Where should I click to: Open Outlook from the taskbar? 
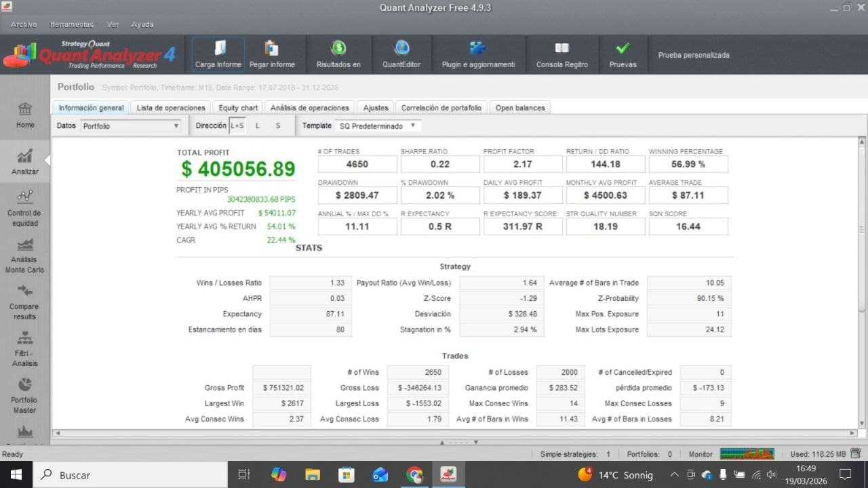(380, 474)
